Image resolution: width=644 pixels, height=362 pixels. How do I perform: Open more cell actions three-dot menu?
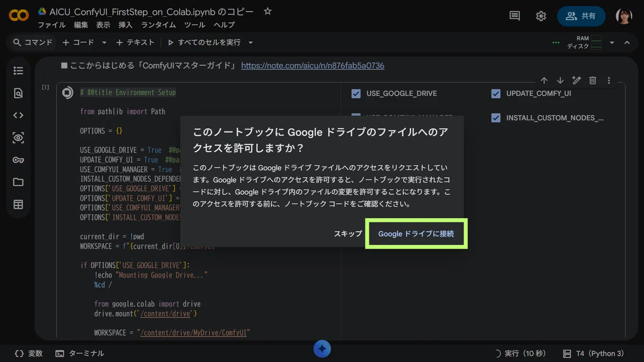609,80
